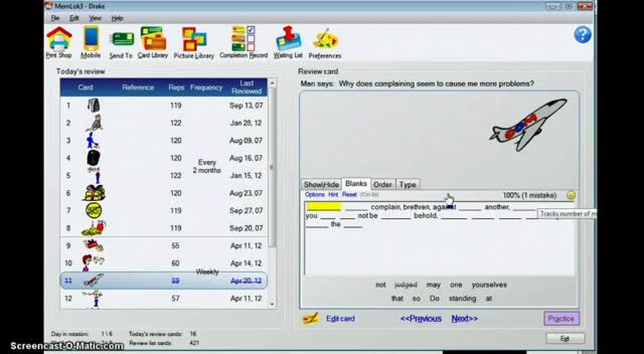The image size is (644, 354).
Task: Click the Practice button
Action: tap(561, 318)
